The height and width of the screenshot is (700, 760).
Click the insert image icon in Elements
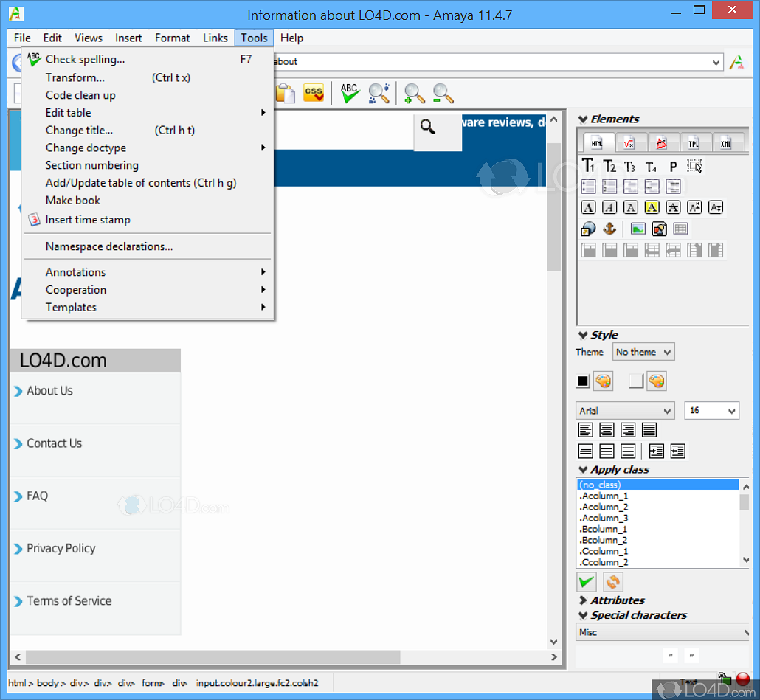coord(638,229)
